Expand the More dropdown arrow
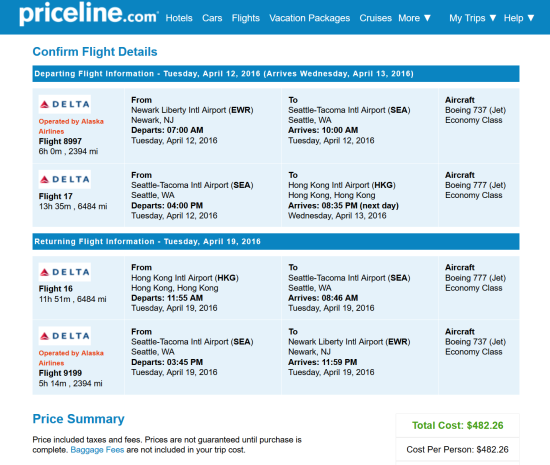The width and height of the screenshot is (550, 465). (x=427, y=18)
